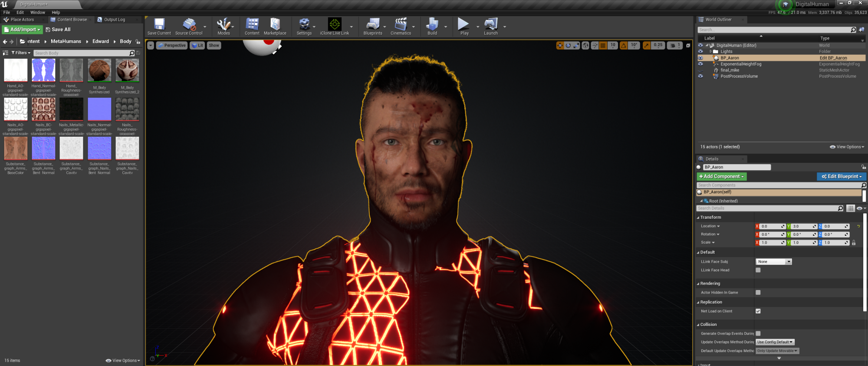Click the Play toolbar button
868x366 pixels.
(x=464, y=26)
